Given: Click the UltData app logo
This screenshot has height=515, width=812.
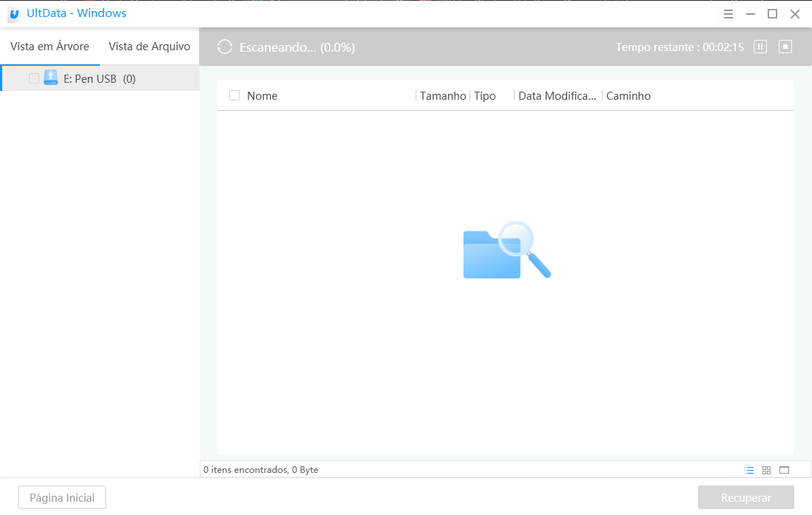Looking at the screenshot, I should tap(13, 14).
